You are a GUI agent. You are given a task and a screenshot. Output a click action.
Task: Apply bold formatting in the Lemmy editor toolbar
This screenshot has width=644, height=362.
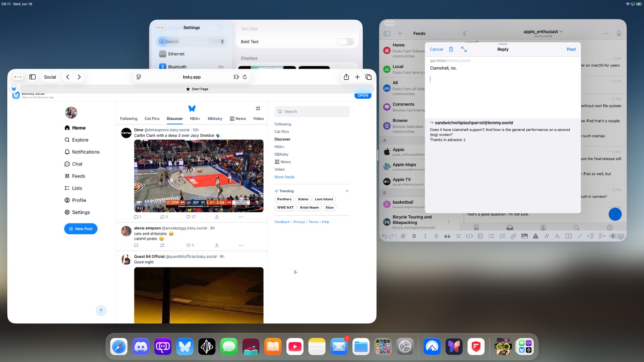[x=414, y=236]
